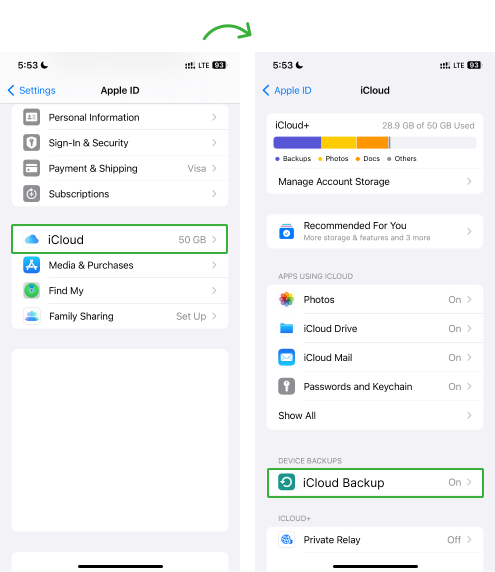Viewport: 495px width, 572px height.
Task: Tap the Family Sharing people icon
Action: 31,316
